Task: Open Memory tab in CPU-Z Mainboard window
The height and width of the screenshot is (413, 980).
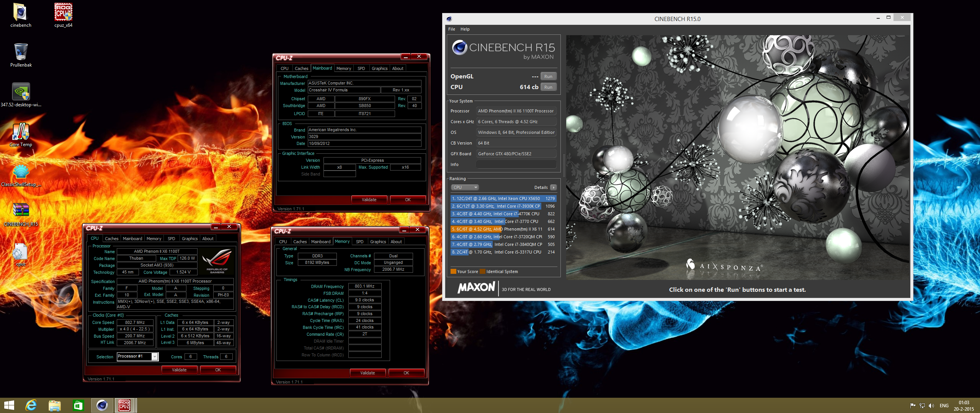Action: 344,68
